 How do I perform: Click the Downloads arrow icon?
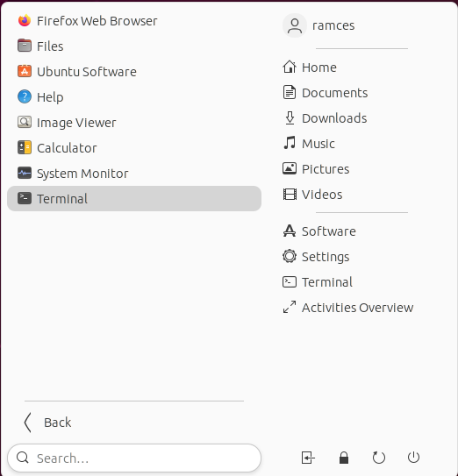(290, 117)
